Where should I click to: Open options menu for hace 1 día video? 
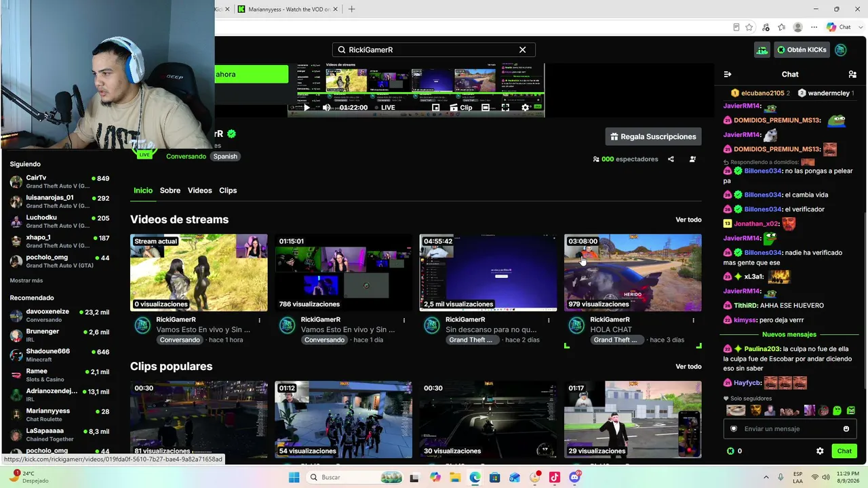[x=404, y=320]
